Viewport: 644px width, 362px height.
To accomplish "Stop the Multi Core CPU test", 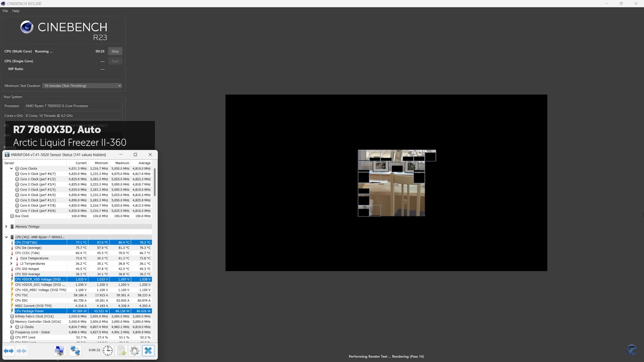I will tap(115, 51).
